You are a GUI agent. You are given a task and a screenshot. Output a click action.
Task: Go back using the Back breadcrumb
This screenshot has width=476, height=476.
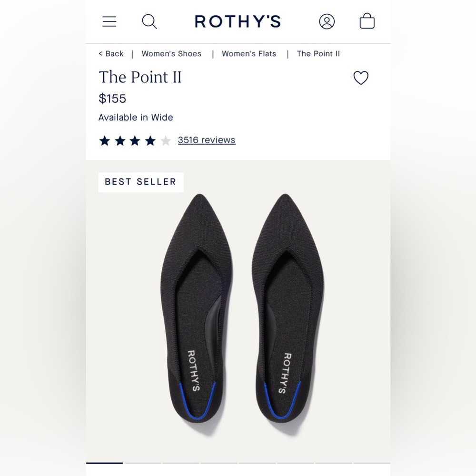[x=110, y=54]
